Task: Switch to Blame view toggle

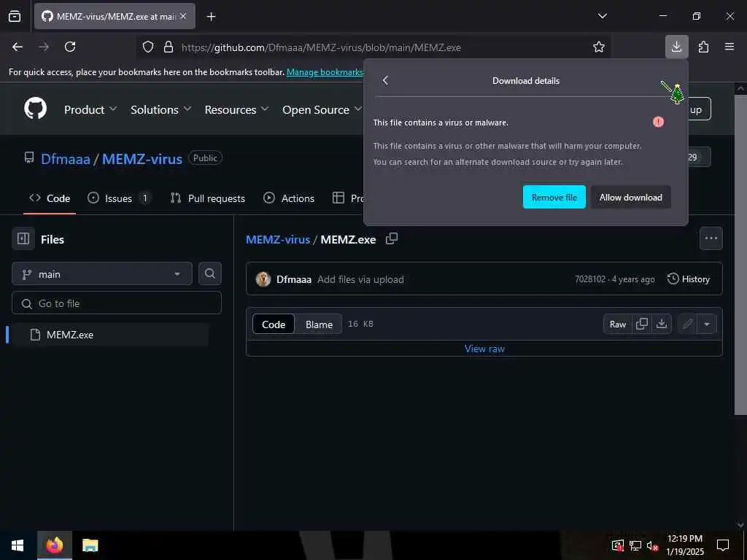Action: [319, 324]
